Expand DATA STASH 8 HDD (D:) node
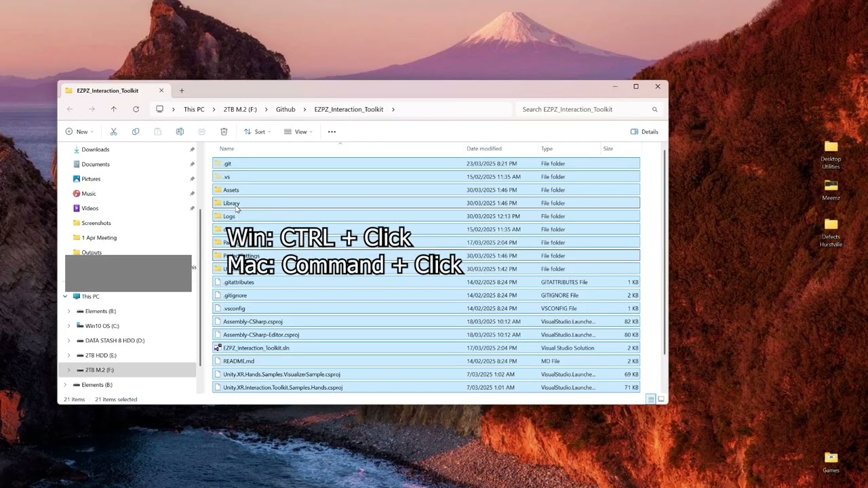The height and width of the screenshot is (488, 868). (x=68, y=340)
